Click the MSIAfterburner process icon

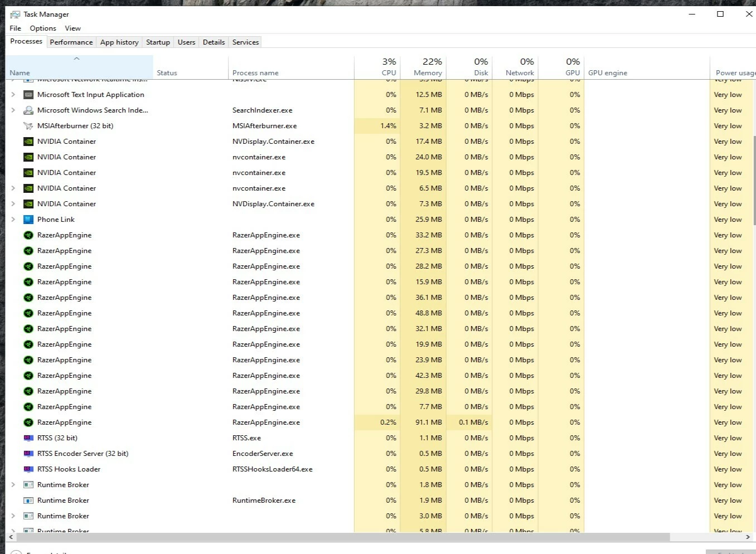tap(28, 125)
